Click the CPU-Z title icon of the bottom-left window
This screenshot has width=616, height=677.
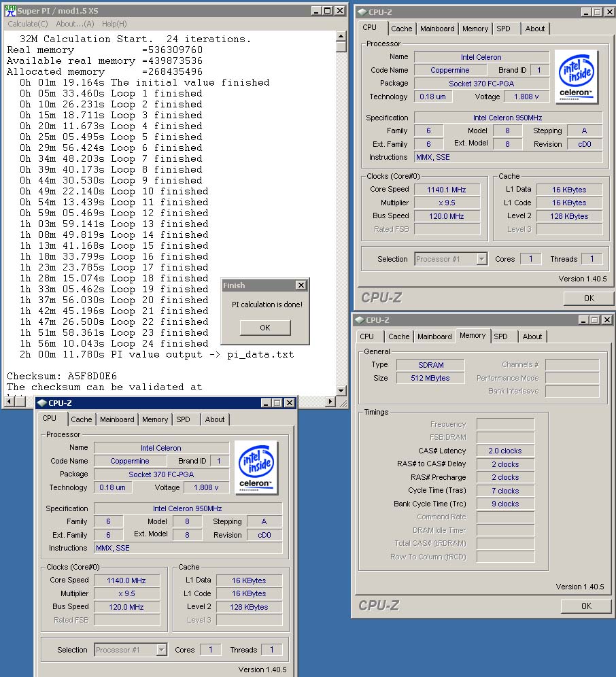42,403
